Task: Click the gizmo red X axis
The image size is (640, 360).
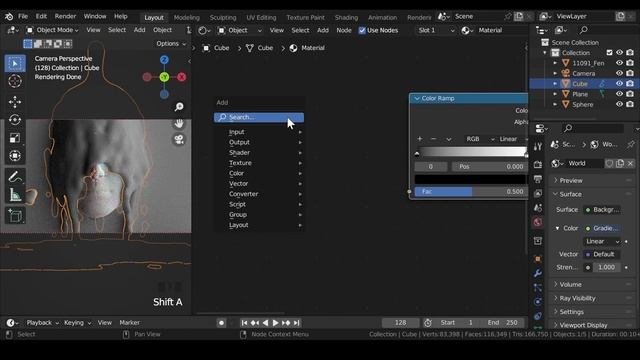Action: pos(182,77)
